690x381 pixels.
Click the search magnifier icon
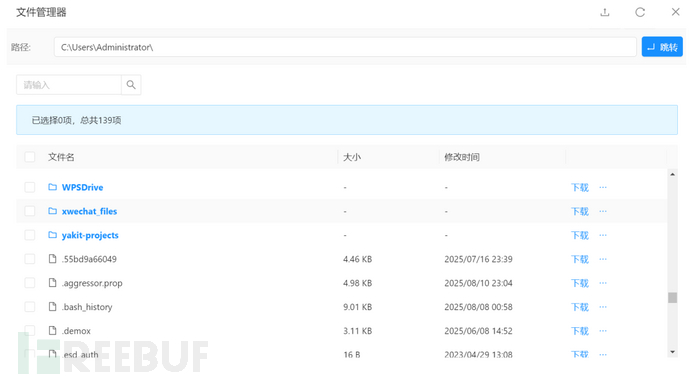(x=131, y=84)
